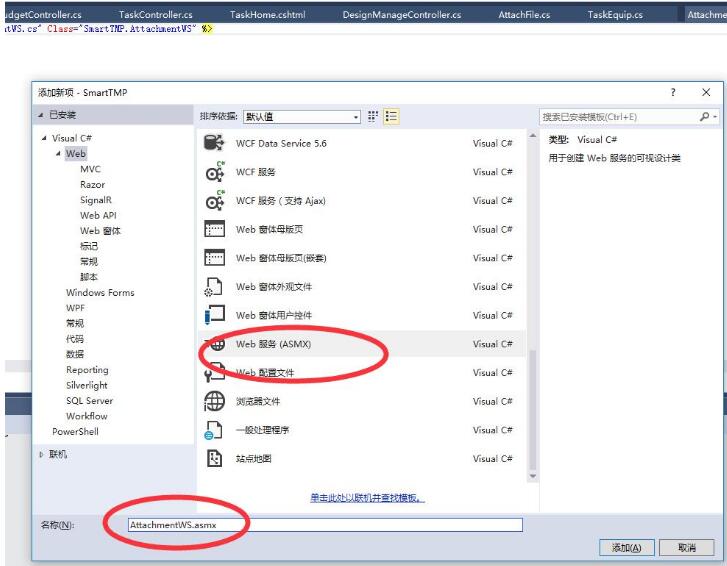
Task: Switch to TaskEquip.cs tab
Action: (615, 15)
